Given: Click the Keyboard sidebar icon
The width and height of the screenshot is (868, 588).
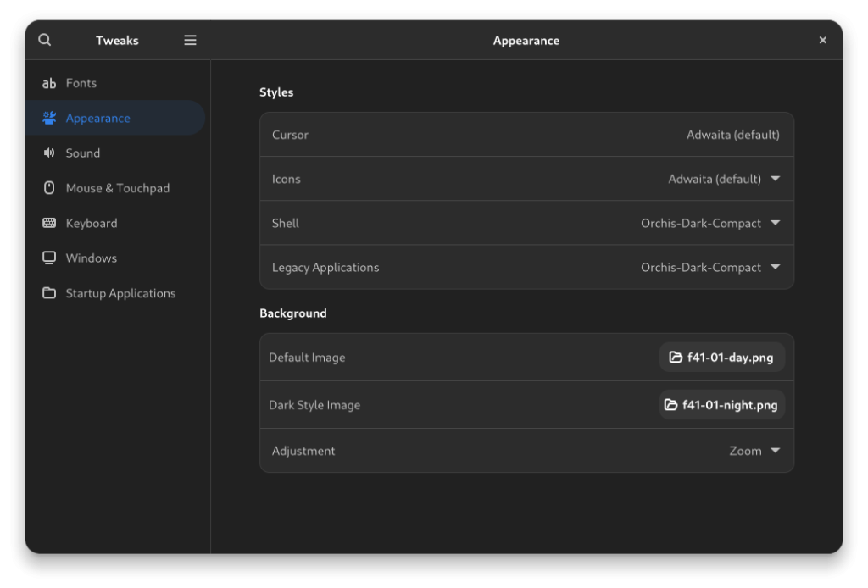Looking at the screenshot, I should point(49,224).
